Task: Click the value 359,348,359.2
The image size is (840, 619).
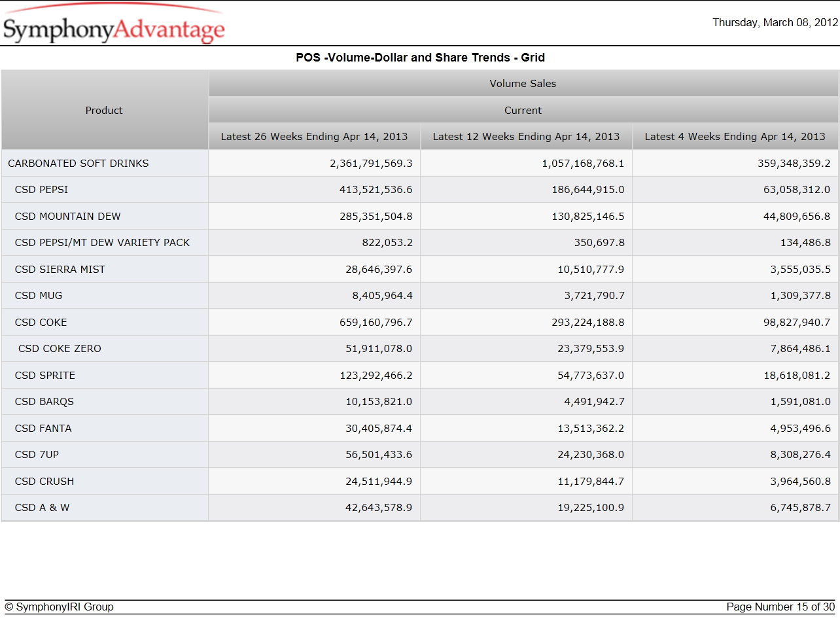Action: tap(794, 164)
